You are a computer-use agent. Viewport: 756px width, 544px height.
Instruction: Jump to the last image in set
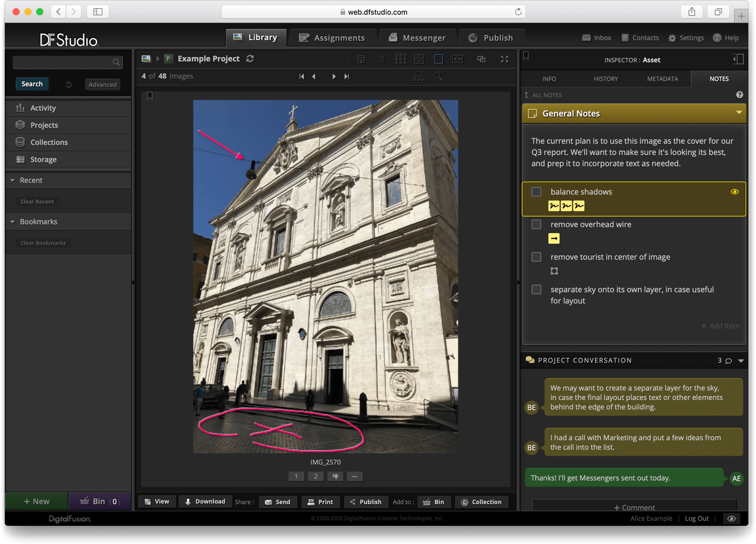pos(347,77)
